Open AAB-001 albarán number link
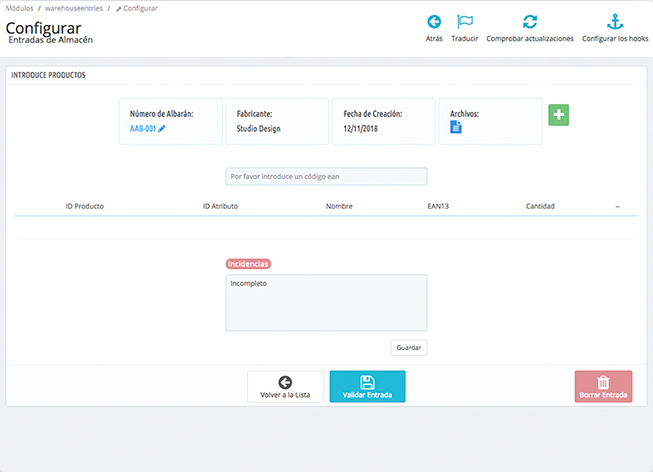The height and width of the screenshot is (472, 653). [x=142, y=129]
